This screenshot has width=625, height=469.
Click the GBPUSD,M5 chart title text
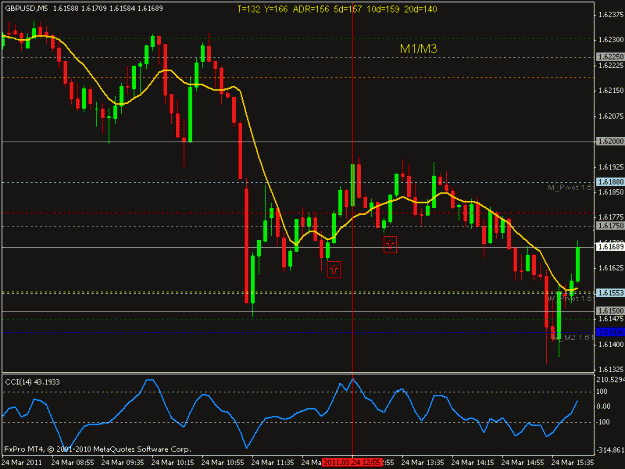pos(26,8)
